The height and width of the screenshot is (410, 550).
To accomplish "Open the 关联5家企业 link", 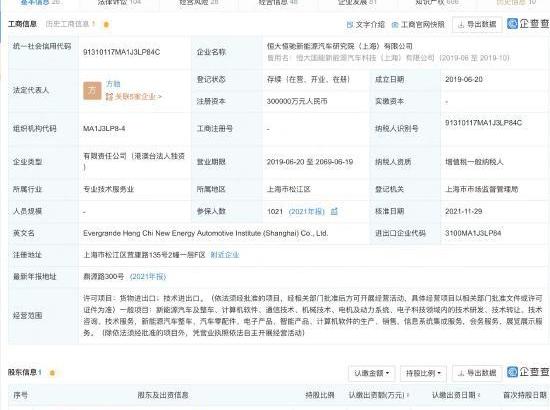I will click(x=138, y=96).
